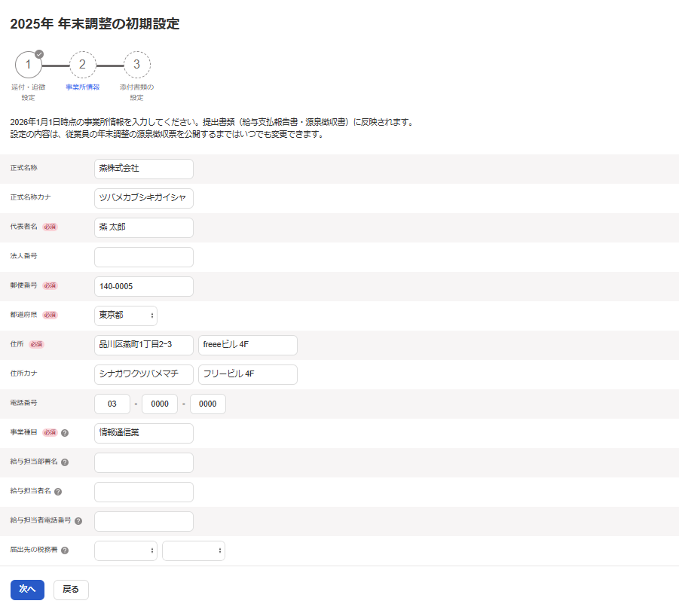Click the empty 給与担当者名 input
Viewport: 679px width, 616px height.
point(144,492)
